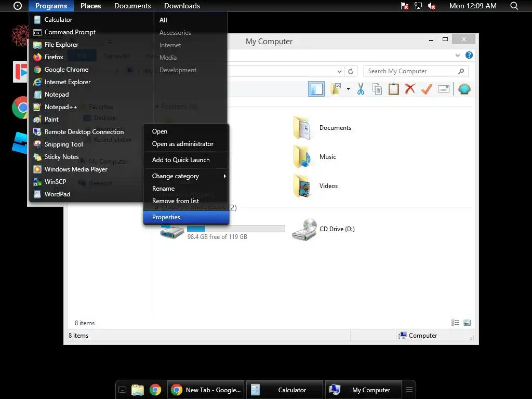Click the Search My Computer field
Screen dimensions: 532x399
pos(416,71)
